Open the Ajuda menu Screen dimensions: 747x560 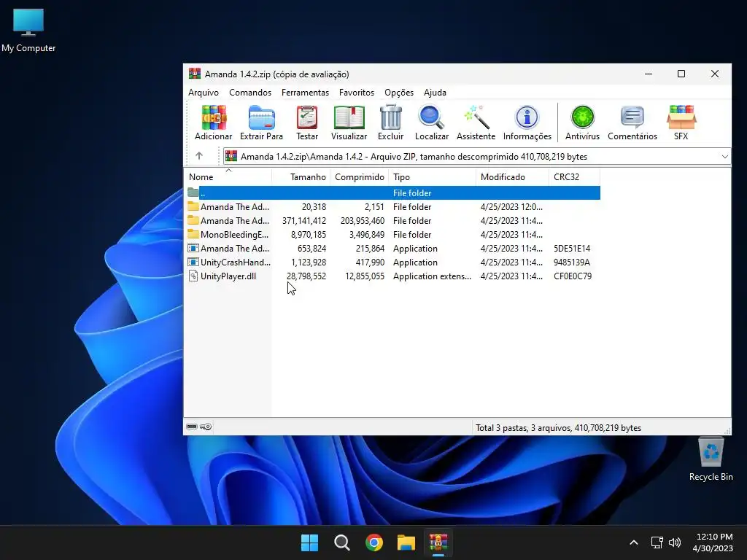435,93
